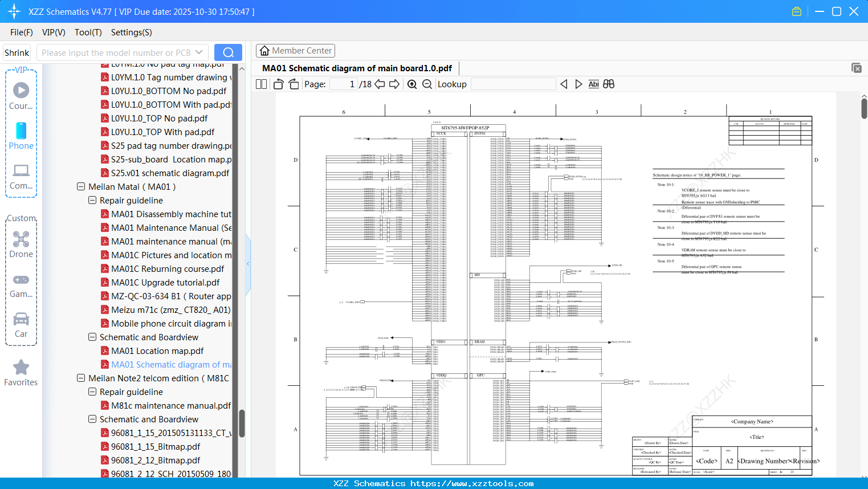Open the Tool(T) menu
The image size is (868, 489).
click(x=88, y=32)
